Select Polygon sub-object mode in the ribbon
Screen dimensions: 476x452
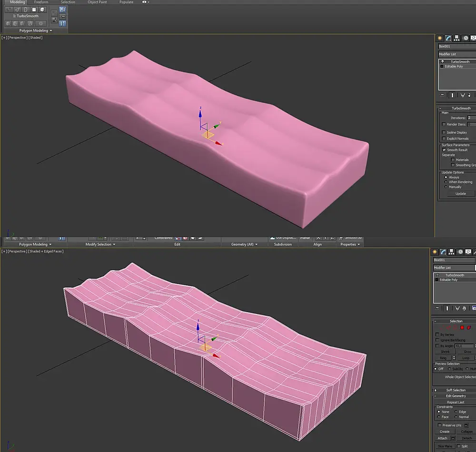[x=34, y=10]
